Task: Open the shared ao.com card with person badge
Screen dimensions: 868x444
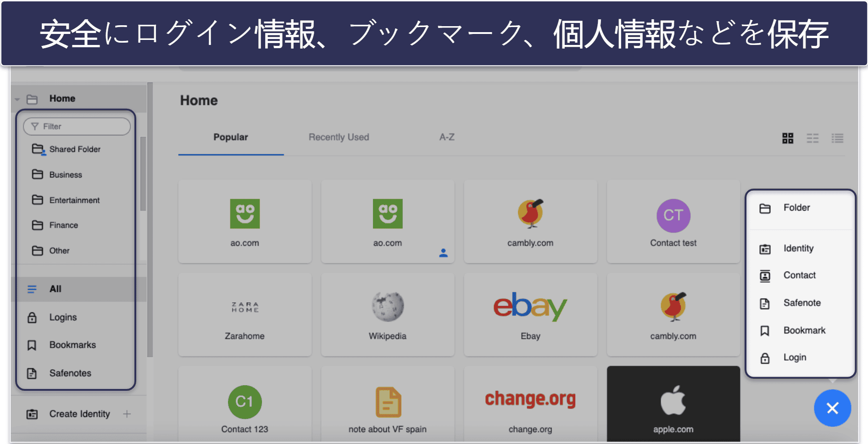Action: click(388, 222)
